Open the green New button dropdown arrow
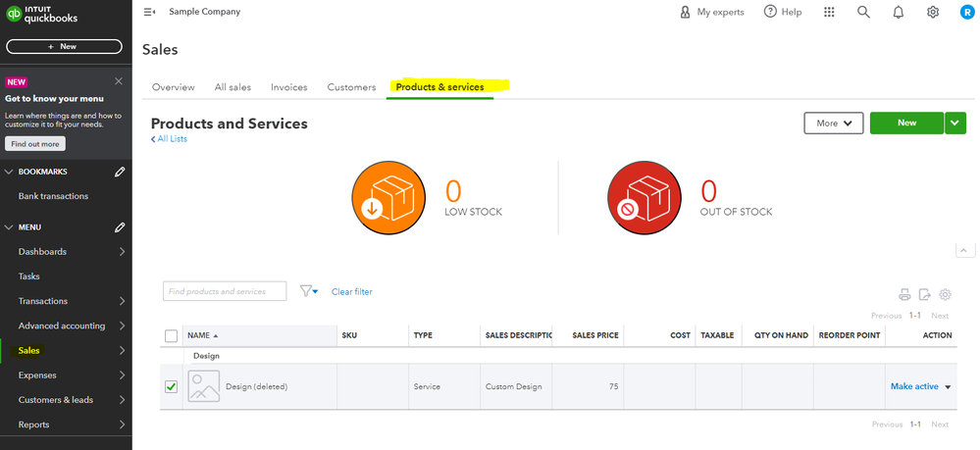This screenshot has height=450, width=980. click(955, 124)
